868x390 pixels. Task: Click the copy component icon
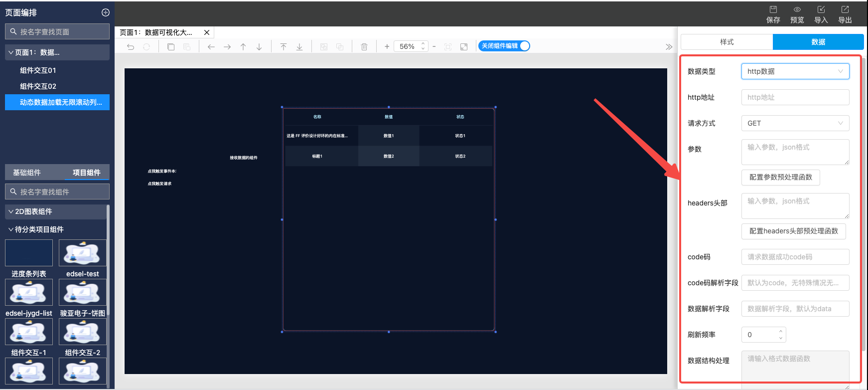tap(171, 47)
